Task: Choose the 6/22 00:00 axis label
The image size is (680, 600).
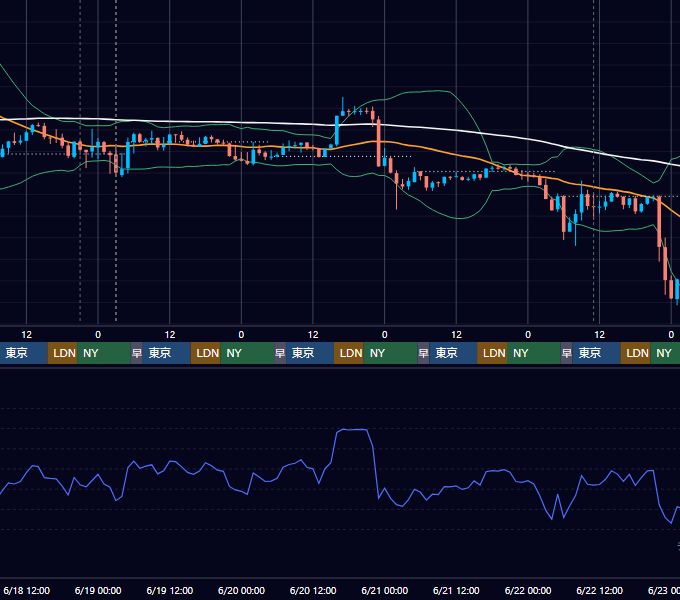Action: (x=528, y=590)
